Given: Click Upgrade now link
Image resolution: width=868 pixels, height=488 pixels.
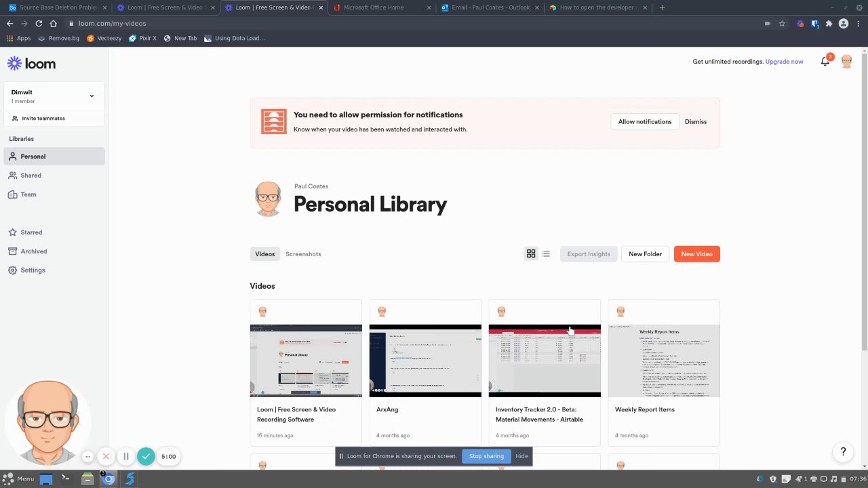Looking at the screenshot, I should point(784,62).
